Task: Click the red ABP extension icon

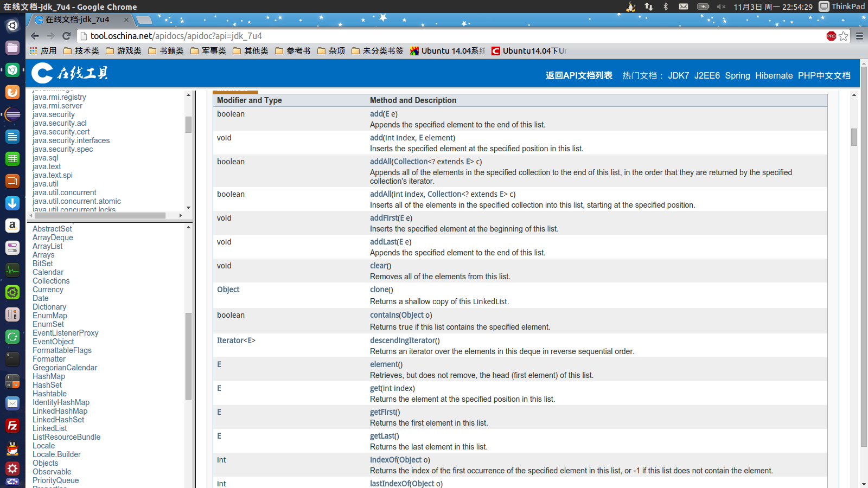Action: point(831,36)
